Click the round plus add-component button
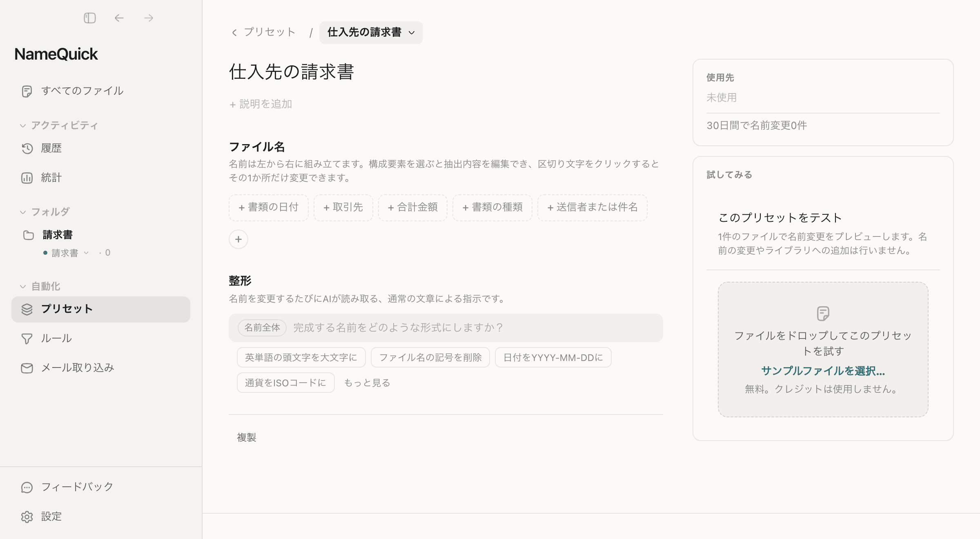 click(238, 239)
